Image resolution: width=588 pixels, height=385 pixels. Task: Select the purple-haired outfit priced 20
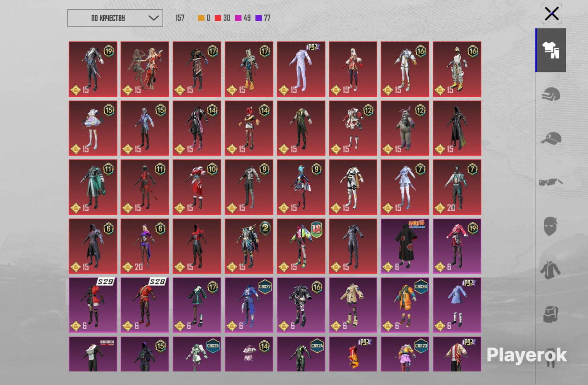pyautogui.click(x=145, y=246)
